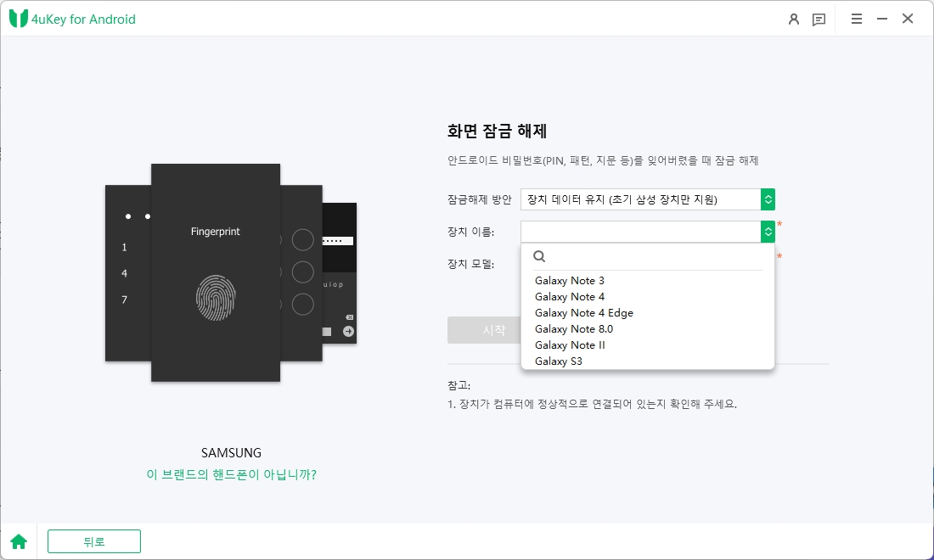Image resolution: width=934 pixels, height=560 pixels.
Task: Click the 뒤로 back button
Action: coord(94,541)
